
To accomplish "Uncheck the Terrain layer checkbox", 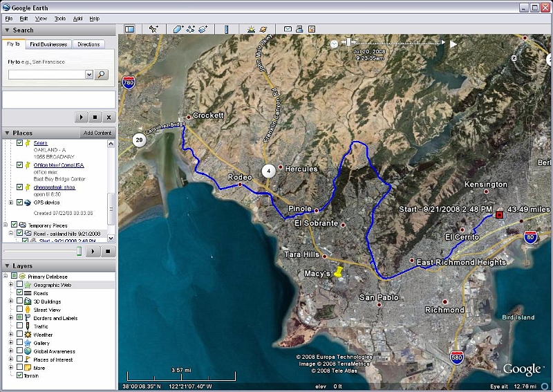I will pyautogui.click(x=20, y=375).
